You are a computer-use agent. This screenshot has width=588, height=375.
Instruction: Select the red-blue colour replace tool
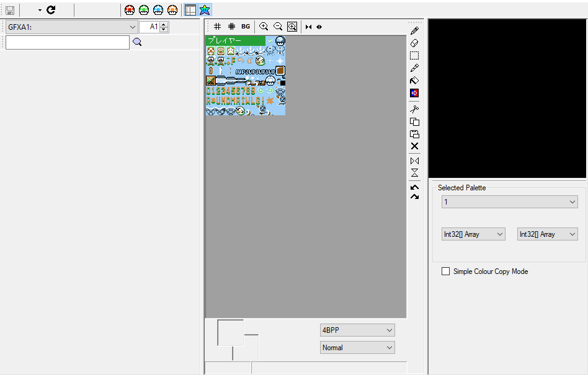414,93
